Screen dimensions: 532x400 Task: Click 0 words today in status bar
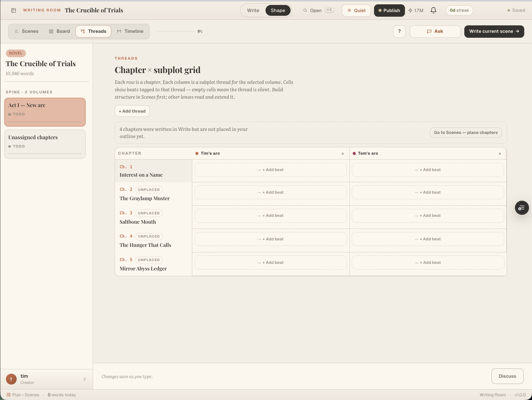[62, 395]
